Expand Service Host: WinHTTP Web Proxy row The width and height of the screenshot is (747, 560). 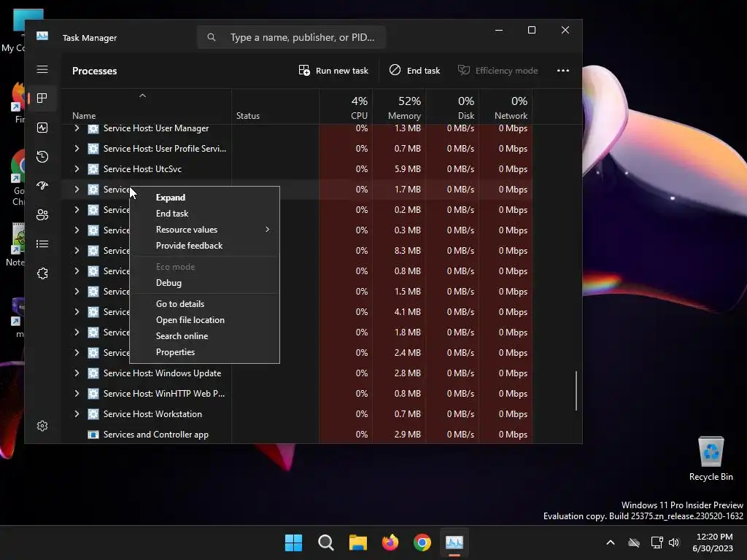(77, 394)
